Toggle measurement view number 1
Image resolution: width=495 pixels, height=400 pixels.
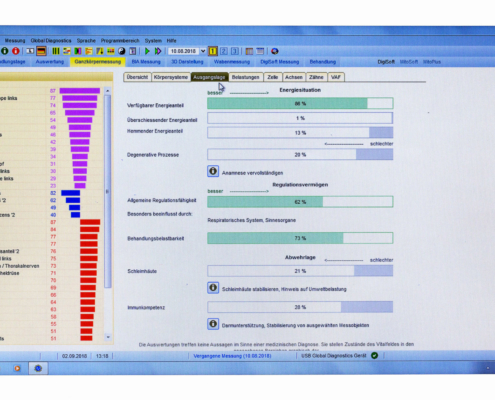(213, 51)
